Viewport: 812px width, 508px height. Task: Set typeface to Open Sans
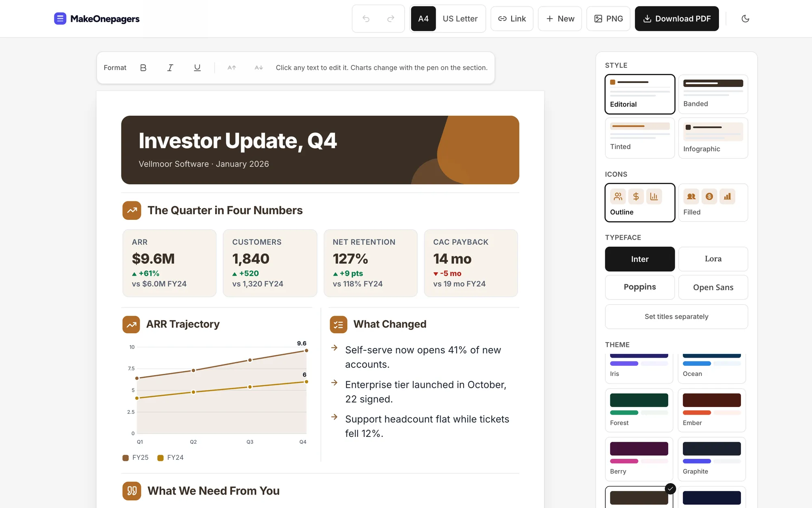pyautogui.click(x=713, y=287)
